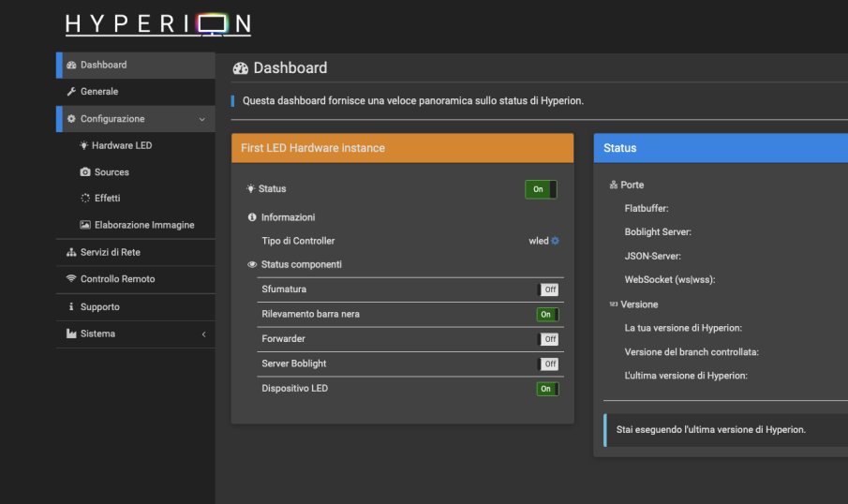Expand the Sistema submenu arrow

click(203, 334)
